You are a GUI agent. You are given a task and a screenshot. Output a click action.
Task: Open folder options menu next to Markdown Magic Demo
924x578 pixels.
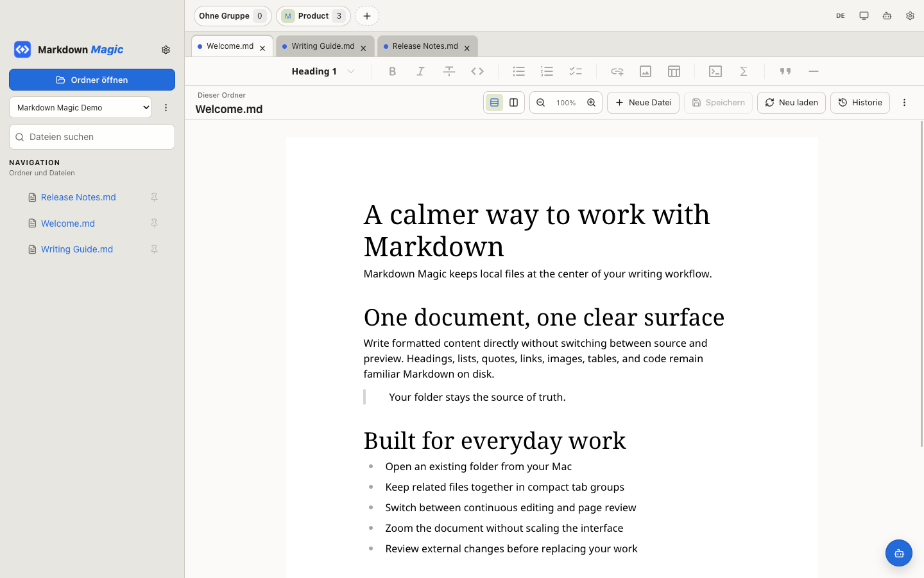166,107
